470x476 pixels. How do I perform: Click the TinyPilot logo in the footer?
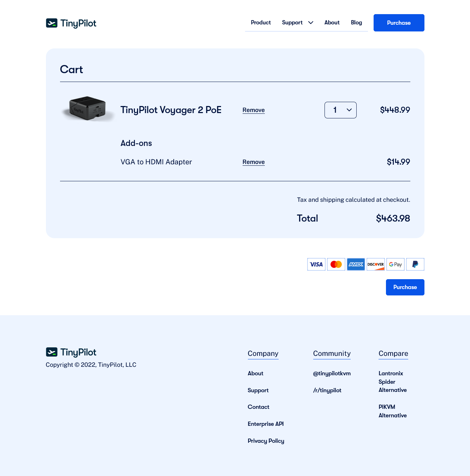pos(71,352)
